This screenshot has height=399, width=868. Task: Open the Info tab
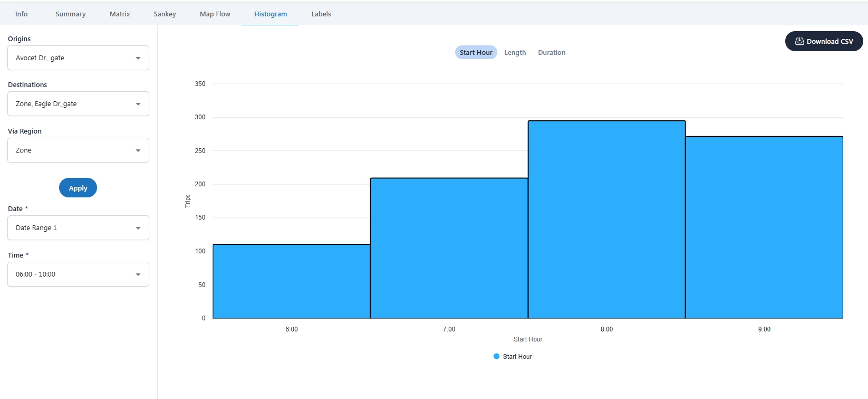click(21, 14)
